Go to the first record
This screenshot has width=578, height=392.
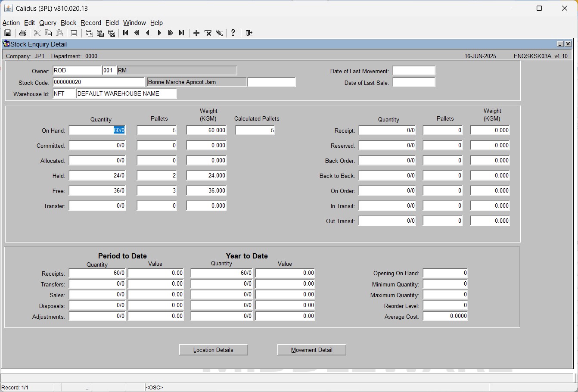[126, 33]
